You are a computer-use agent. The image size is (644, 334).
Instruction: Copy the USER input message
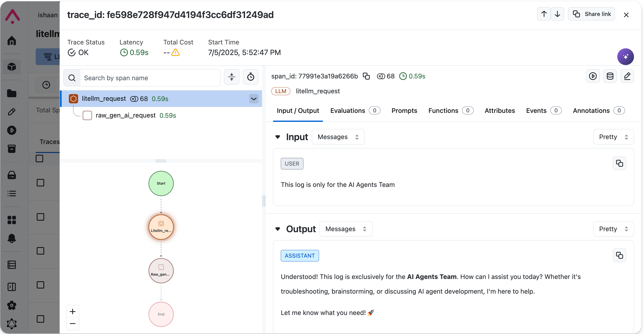(x=619, y=163)
